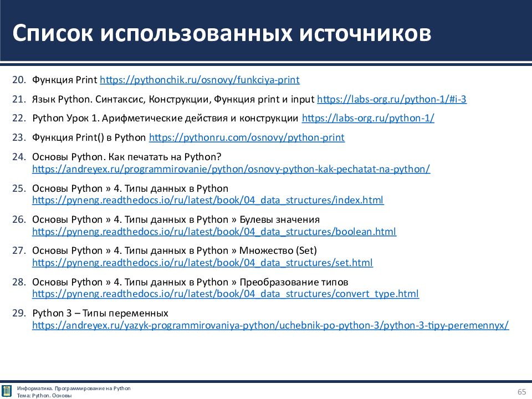Select the 'Функция Print' text in item 20
The height and width of the screenshot is (399, 532).
[65, 80]
